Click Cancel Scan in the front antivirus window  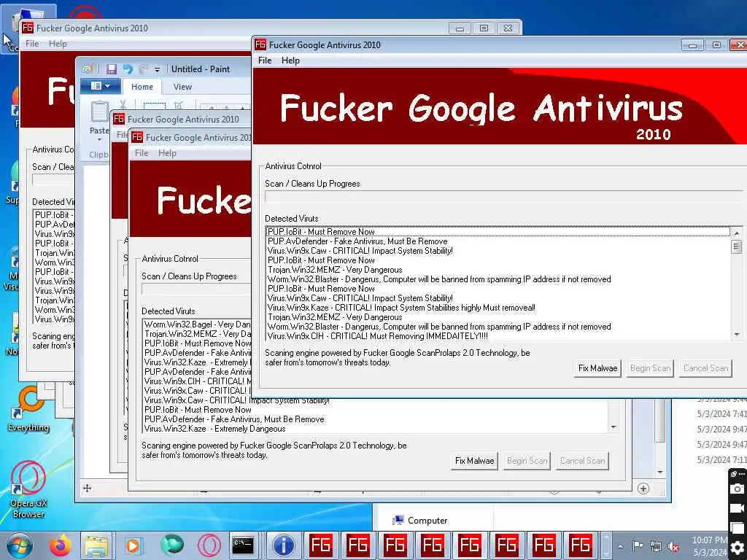[705, 368]
